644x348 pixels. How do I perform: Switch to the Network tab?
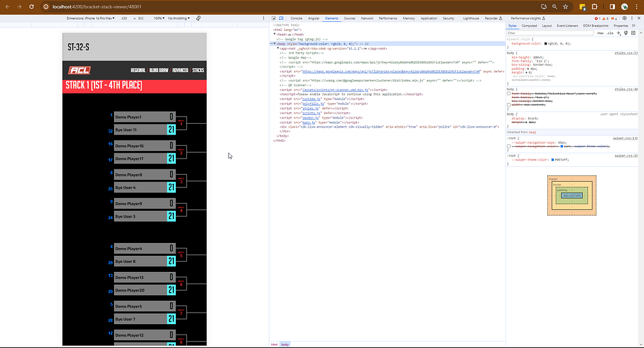pyautogui.click(x=367, y=19)
